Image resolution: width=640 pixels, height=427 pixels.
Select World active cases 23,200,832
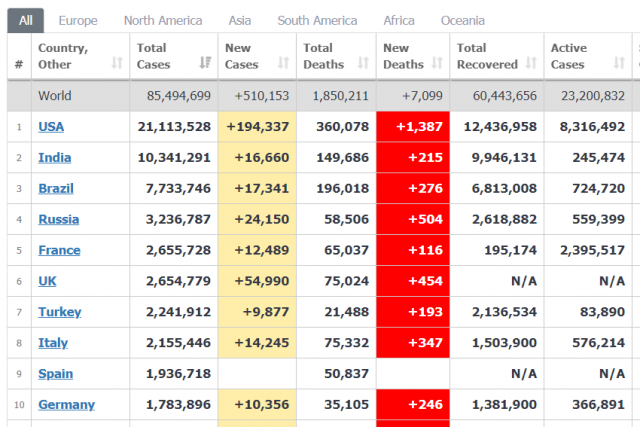pos(593,96)
